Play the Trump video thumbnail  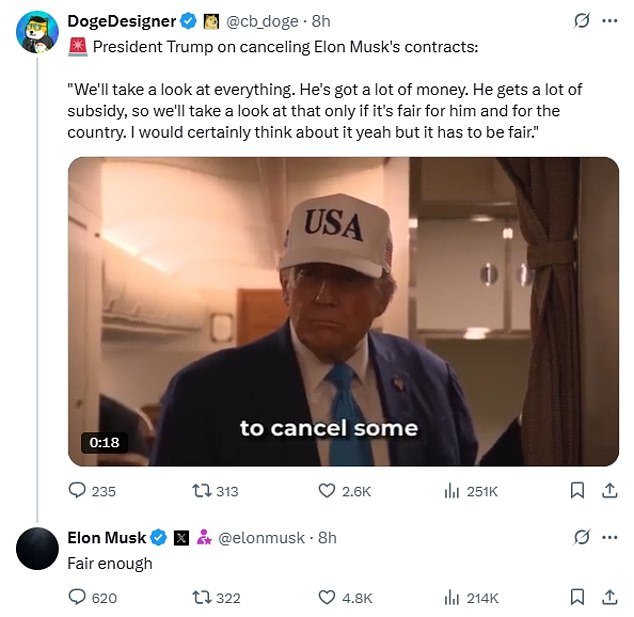pos(343,311)
